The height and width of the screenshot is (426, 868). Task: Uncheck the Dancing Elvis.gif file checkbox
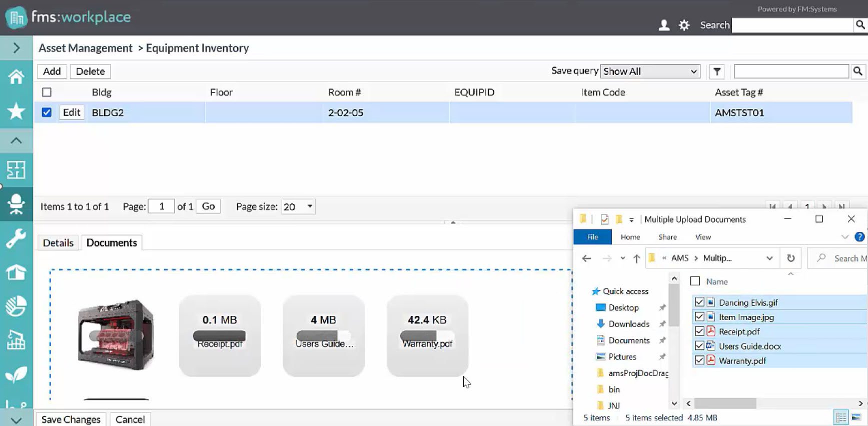(x=699, y=302)
